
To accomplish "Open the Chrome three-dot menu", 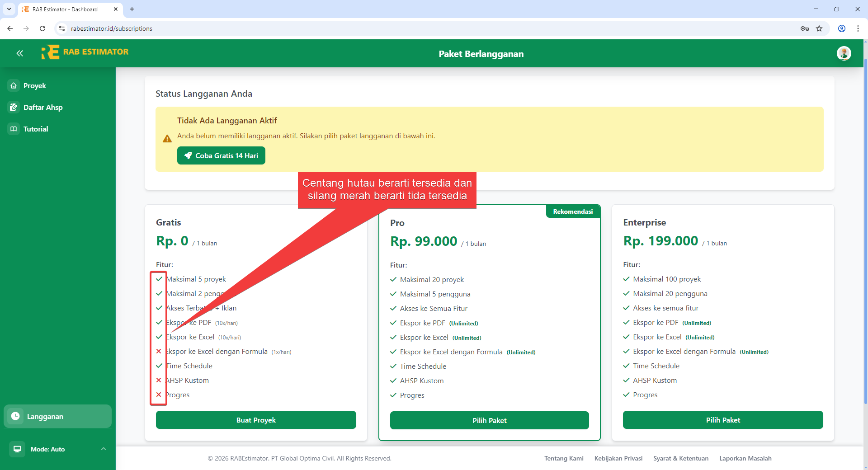I will pos(858,28).
